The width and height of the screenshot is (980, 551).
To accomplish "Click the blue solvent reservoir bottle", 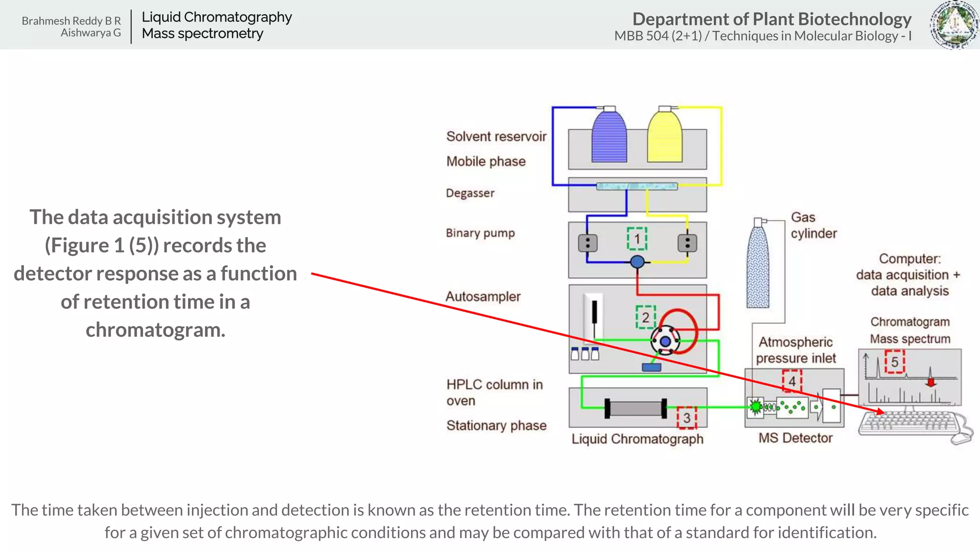I will click(x=609, y=138).
